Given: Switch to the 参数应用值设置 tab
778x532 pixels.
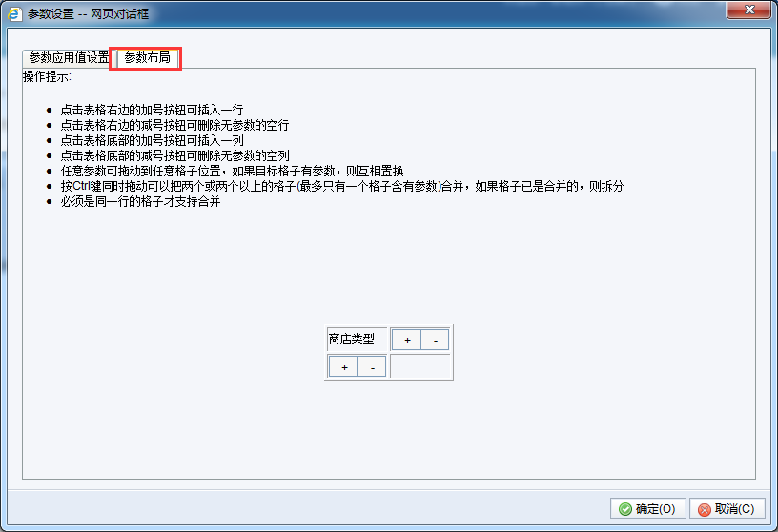Looking at the screenshot, I should [69, 57].
